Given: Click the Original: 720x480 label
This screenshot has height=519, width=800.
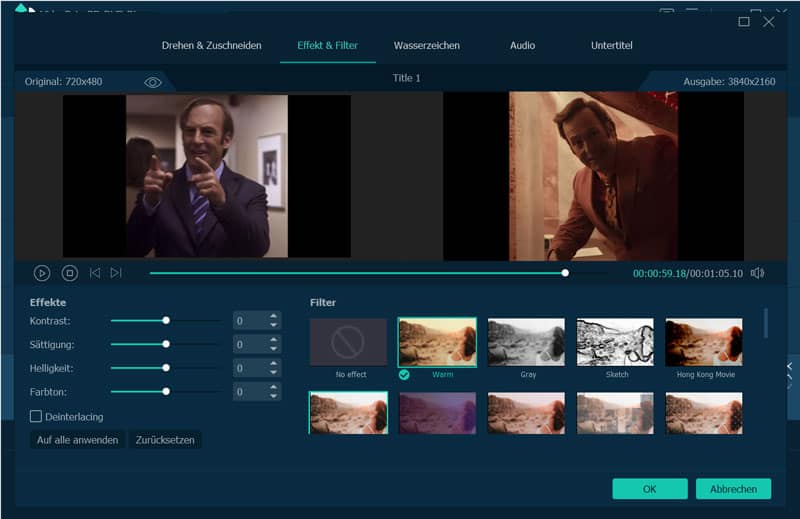Looking at the screenshot, I should tap(63, 82).
